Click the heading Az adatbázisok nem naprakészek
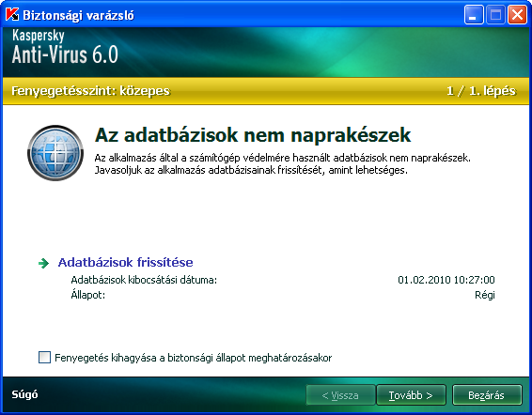Viewport: 532px width, 415px height. [x=253, y=135]
